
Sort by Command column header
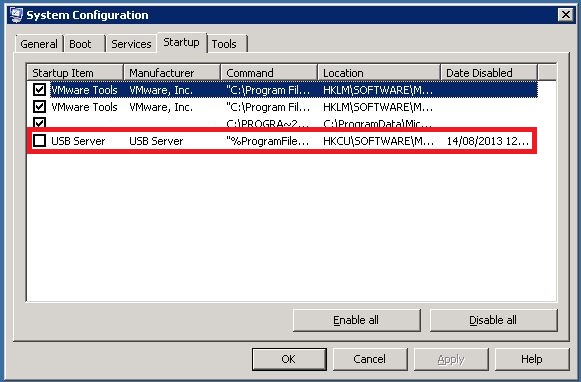(269, 73)
